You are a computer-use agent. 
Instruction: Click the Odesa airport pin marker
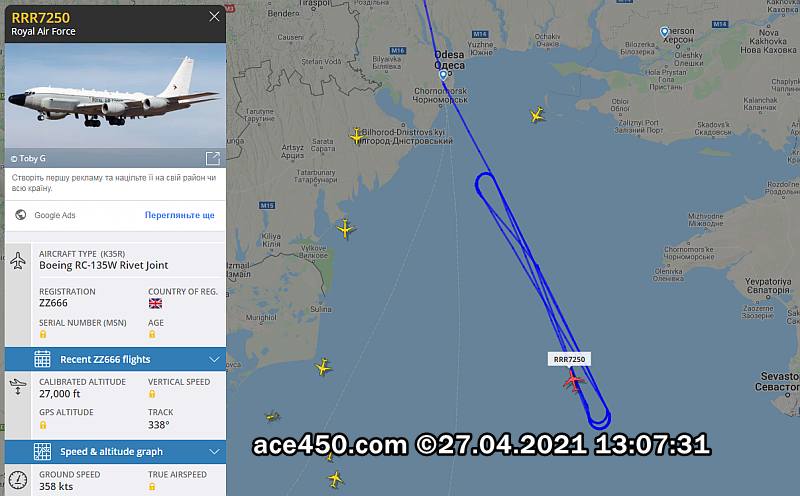point(443,75)
